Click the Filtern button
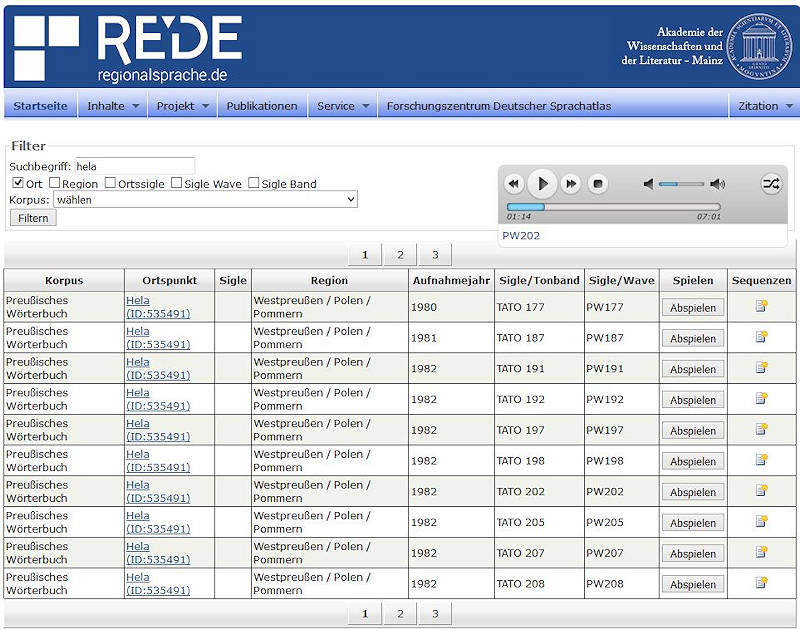800x630 pixels. click(33, 218)
